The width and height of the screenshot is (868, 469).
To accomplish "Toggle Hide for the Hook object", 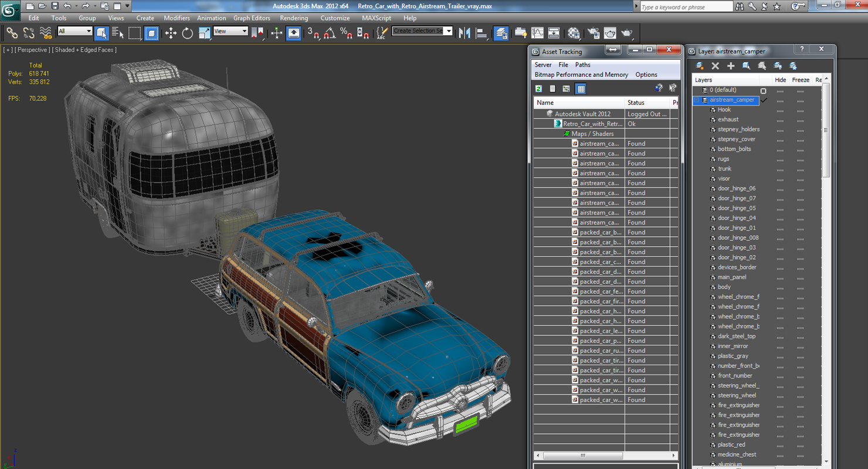I will [x=780, y=110].
